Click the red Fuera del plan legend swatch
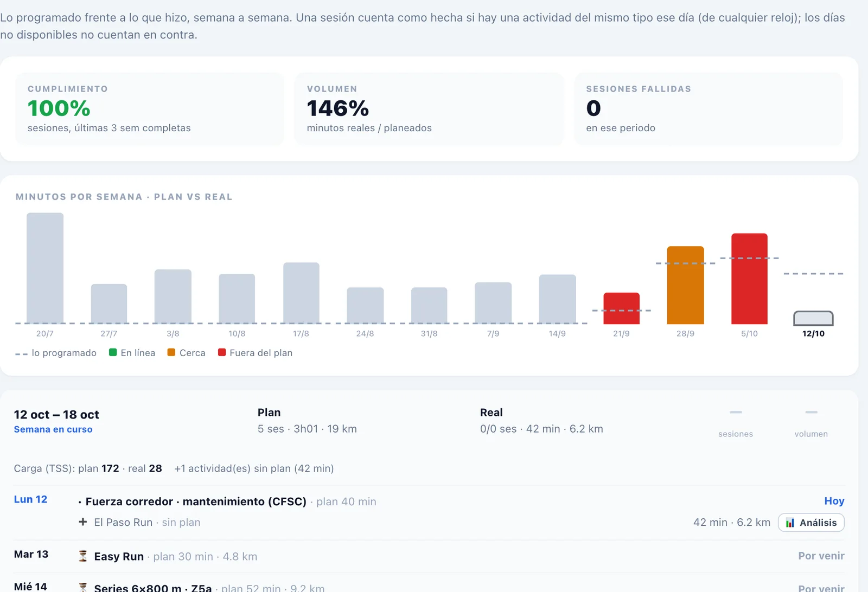868x592 pixels. click(222, 352)
